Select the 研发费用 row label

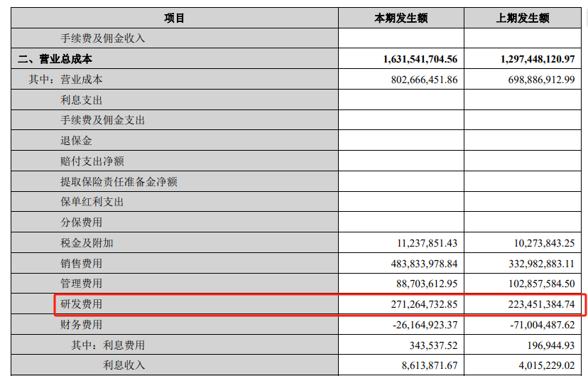tap(82, 304)
